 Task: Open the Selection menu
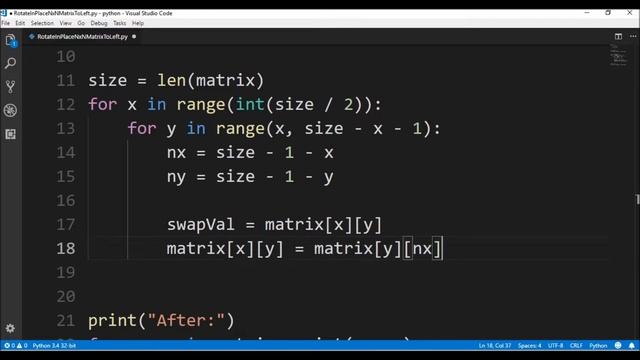pos(42,23)
